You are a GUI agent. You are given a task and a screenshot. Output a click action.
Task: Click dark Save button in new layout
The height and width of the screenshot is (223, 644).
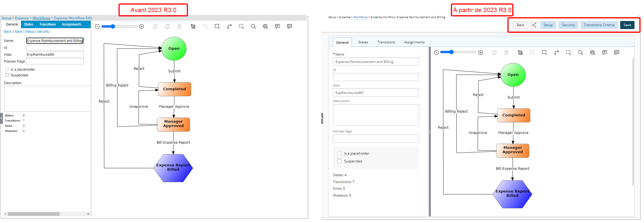[x=627, y=25]
